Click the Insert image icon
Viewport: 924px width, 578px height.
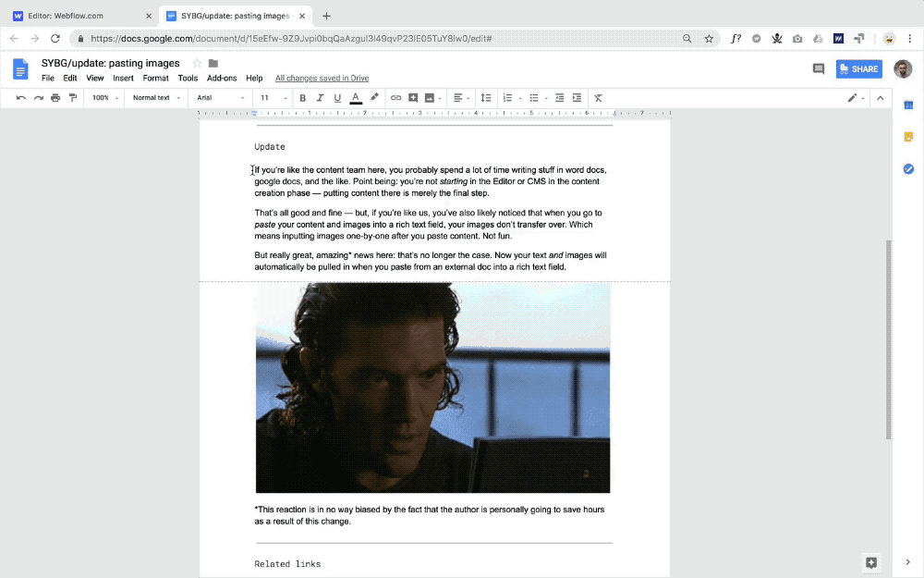430,98
